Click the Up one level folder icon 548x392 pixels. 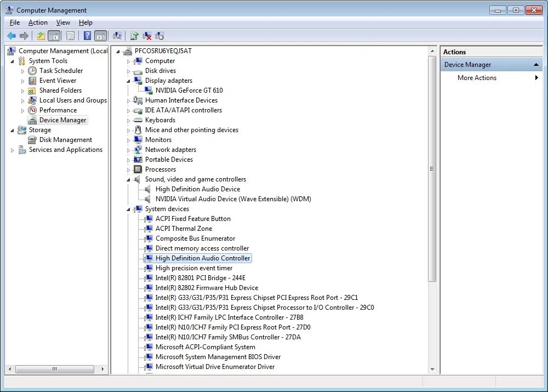coord(41,36)
